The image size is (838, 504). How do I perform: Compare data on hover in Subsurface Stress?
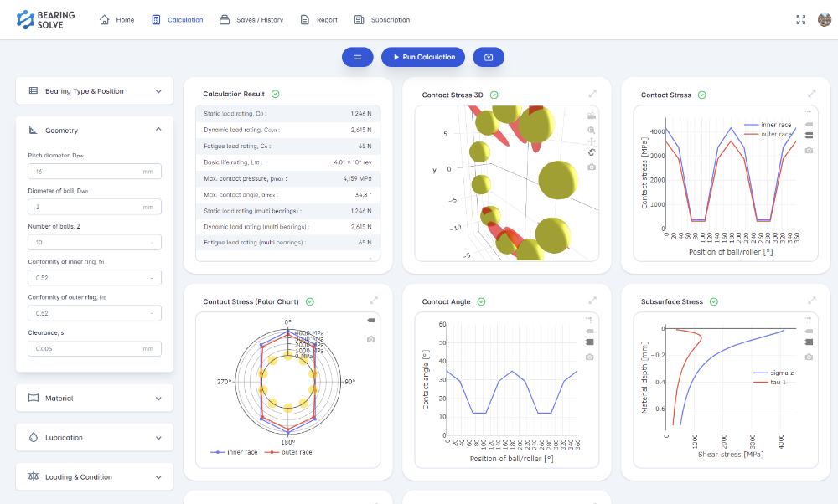(x=809, y=342)
